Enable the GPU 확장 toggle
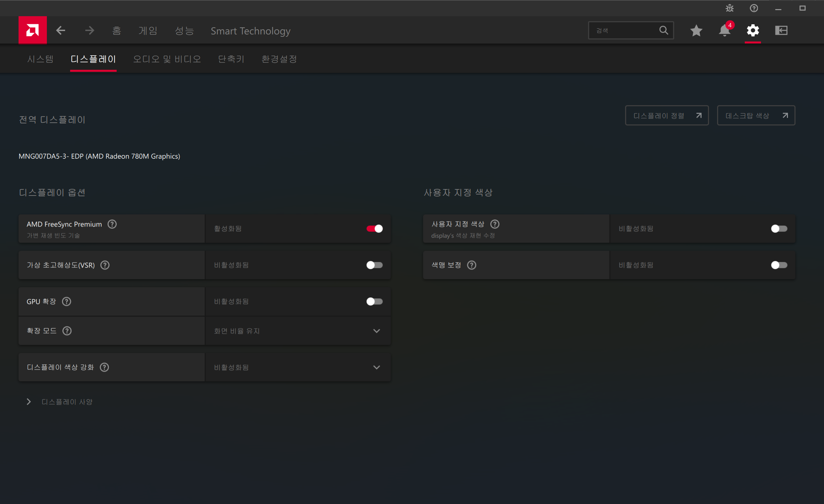This screenshot has height=504, width=824. [x=375, y=301]
